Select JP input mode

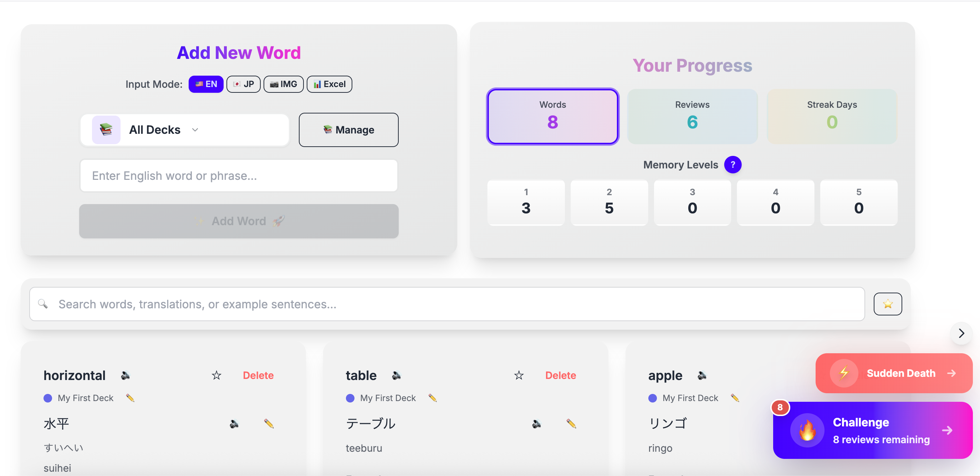click(x=244, y=84)
